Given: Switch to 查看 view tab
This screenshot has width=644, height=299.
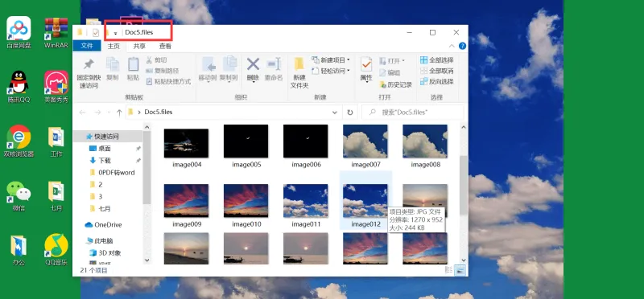Looking at the screenshot, I should pos(165,47).
